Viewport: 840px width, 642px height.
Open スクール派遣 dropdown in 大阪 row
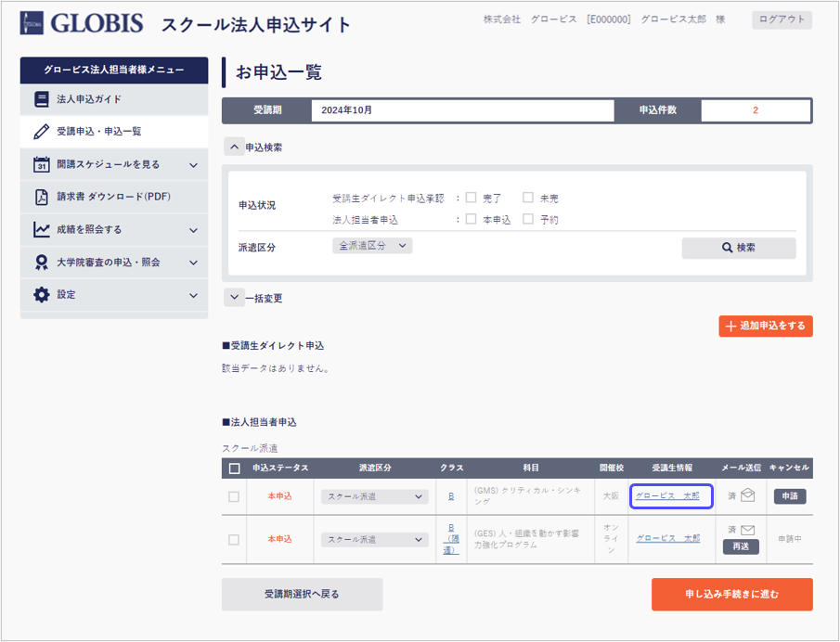click(x=374, y=497)
